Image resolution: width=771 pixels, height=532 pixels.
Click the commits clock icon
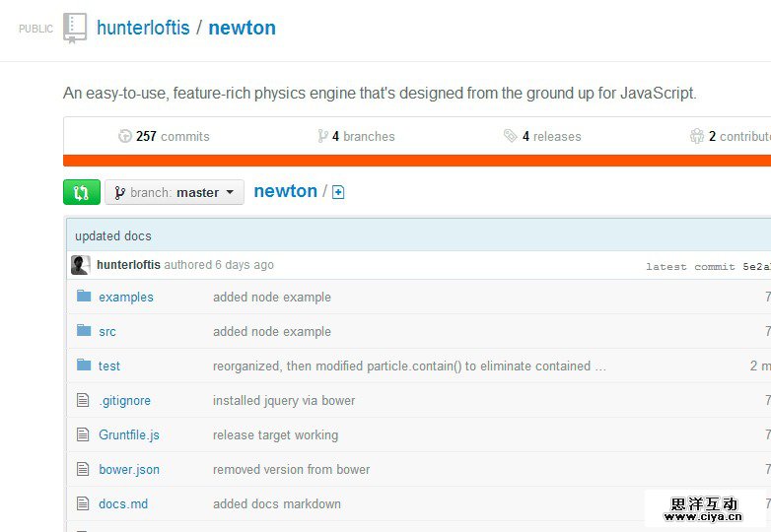coord(125,136)
